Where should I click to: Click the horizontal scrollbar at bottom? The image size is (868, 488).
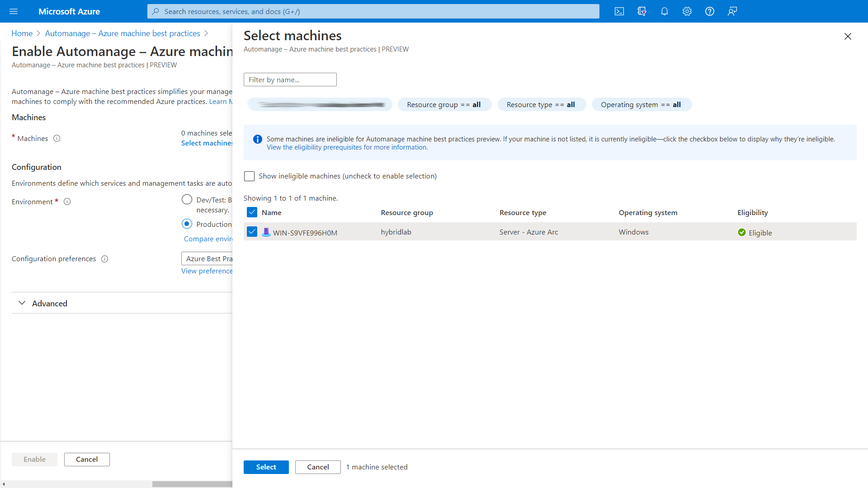pos(192,484)
